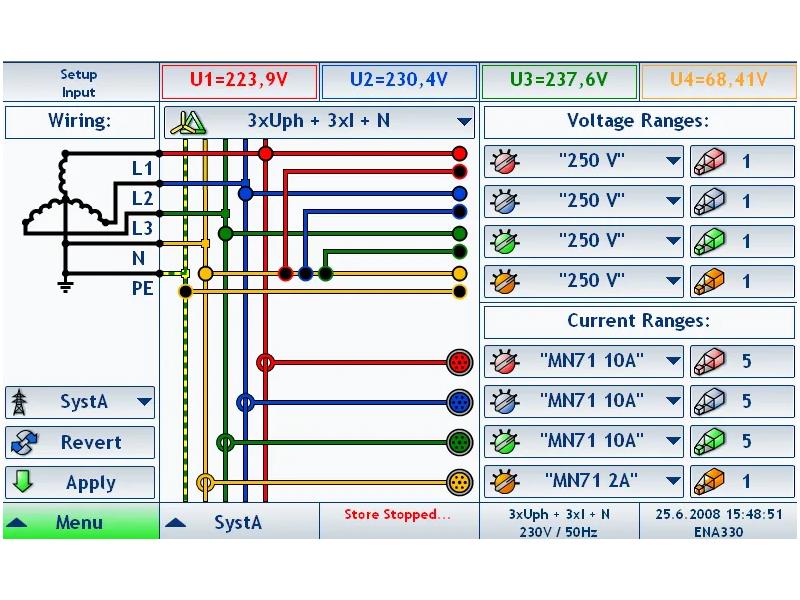The width and height of the screenshot is (800, 600).
Task: Select the red L1 voltage terminal
Action: pos(459,153)
